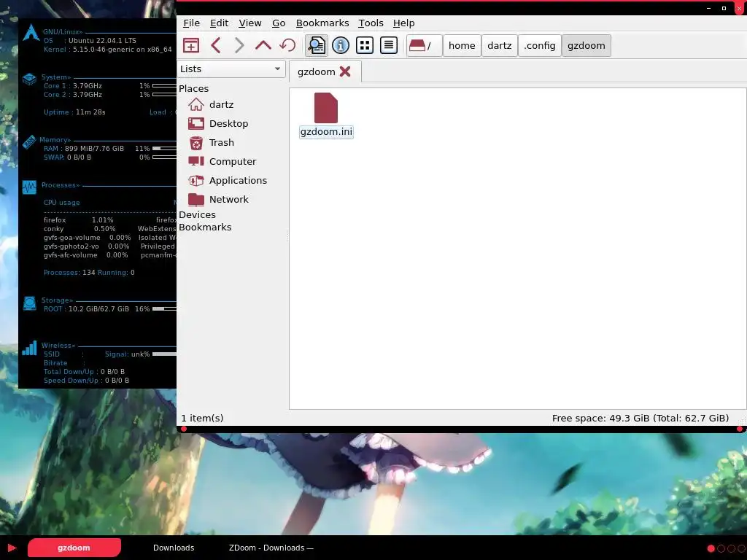Click the Applications package icon
Screen dimensions: 747x560
196,181
